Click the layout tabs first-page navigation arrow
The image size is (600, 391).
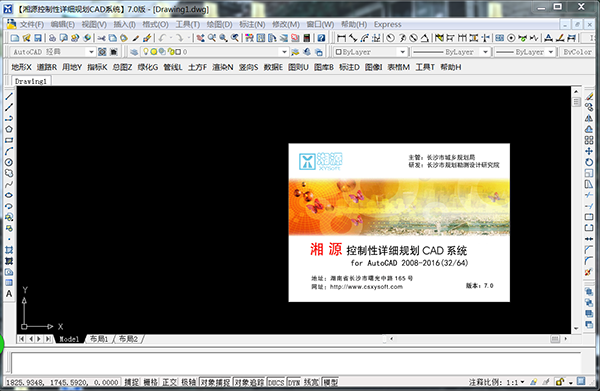[x=21, y=339]
